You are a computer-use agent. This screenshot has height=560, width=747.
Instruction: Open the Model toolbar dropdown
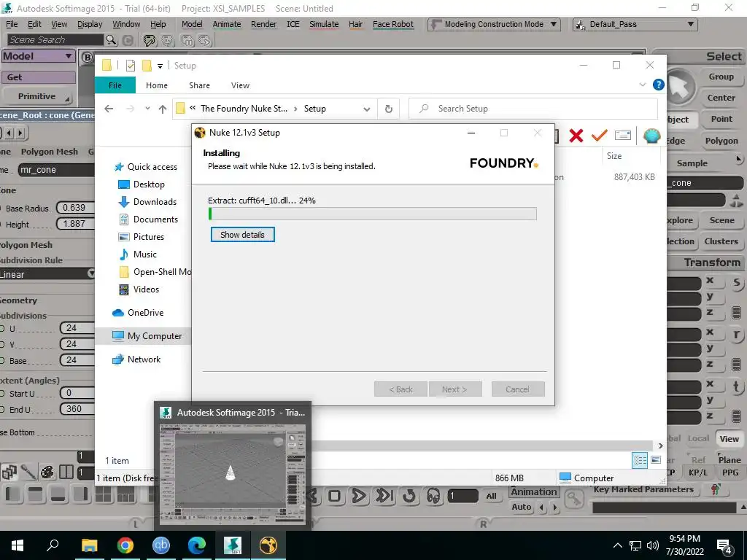click(38, 56)
